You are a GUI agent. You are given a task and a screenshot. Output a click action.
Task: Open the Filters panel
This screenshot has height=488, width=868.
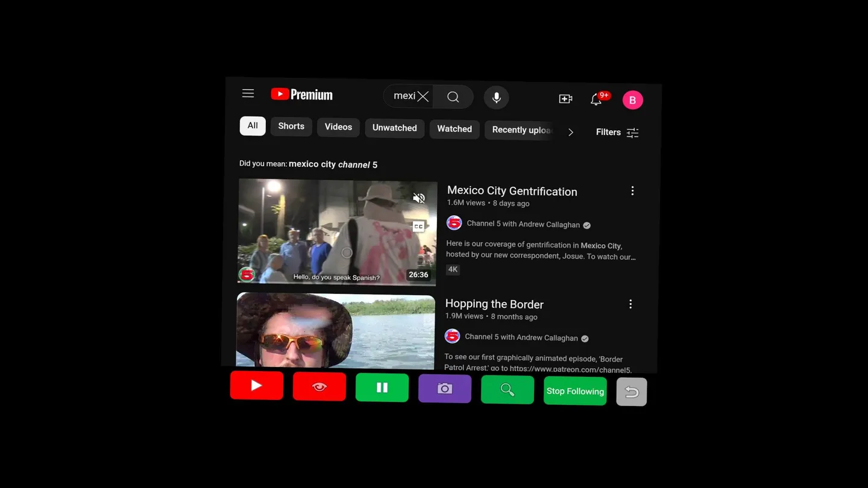(x=617, y=133)
